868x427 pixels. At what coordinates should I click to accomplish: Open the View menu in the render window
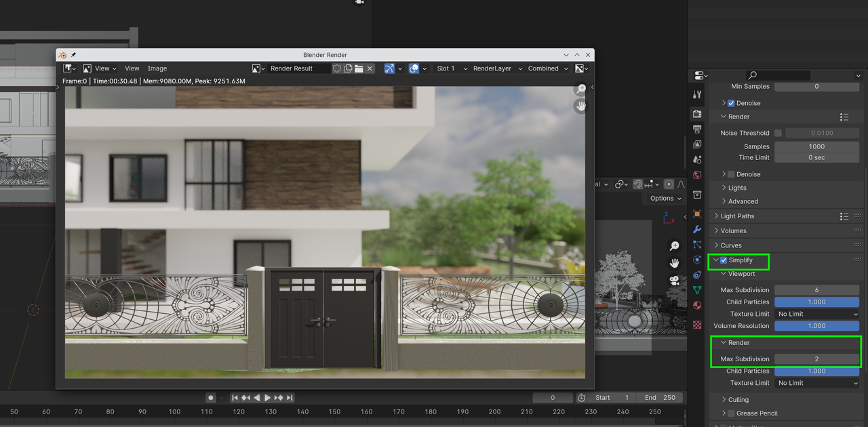[x=132, y=68]
